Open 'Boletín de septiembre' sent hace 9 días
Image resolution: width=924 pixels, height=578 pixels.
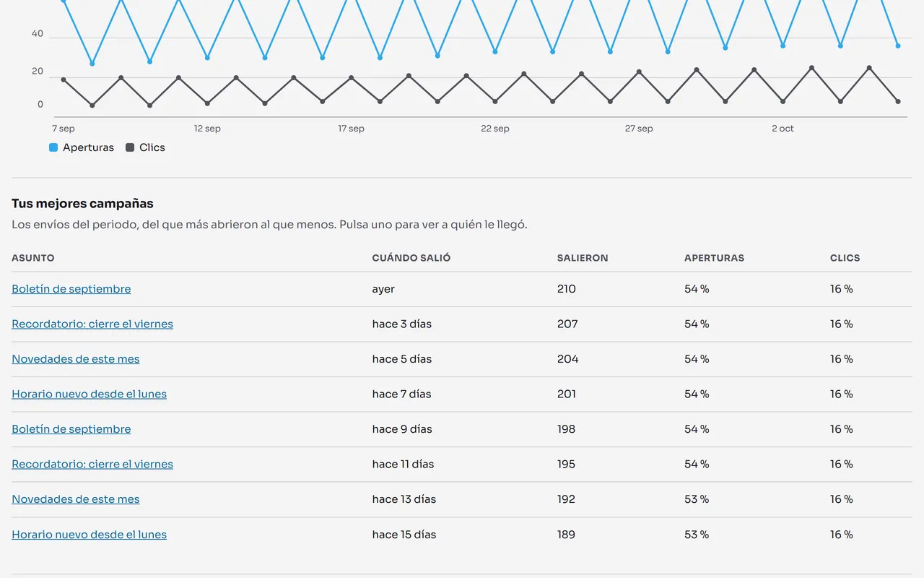pos(71,429)
